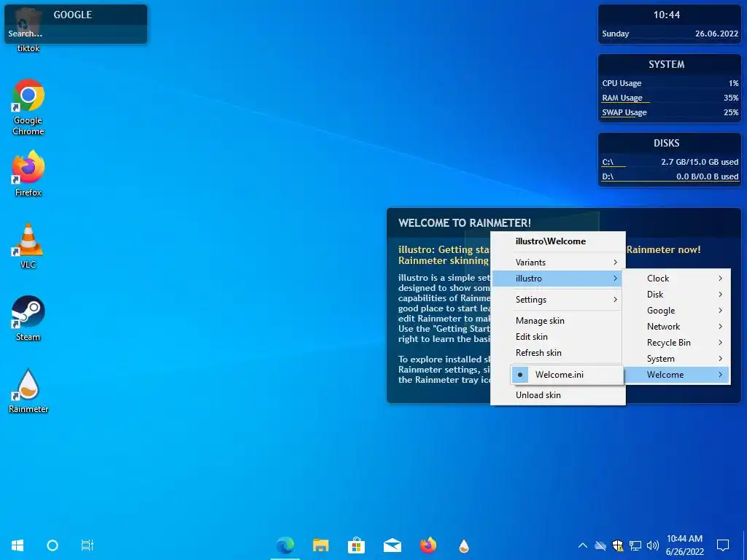
Task: Expand the highlighted Welcome submenu
Action: 677,375
